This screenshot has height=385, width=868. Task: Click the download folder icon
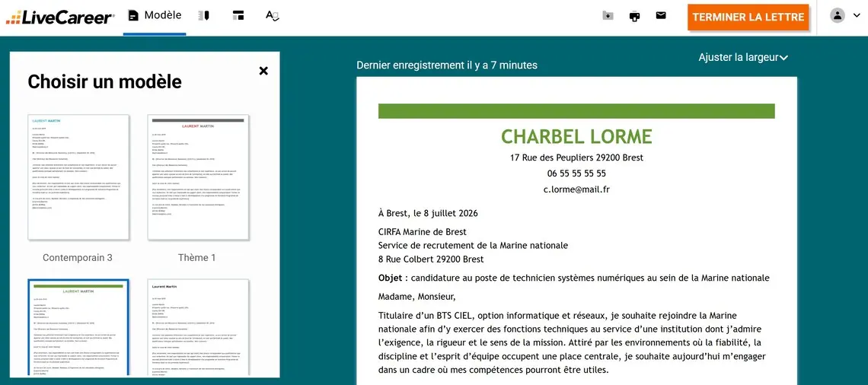click(x=608, y=16)
